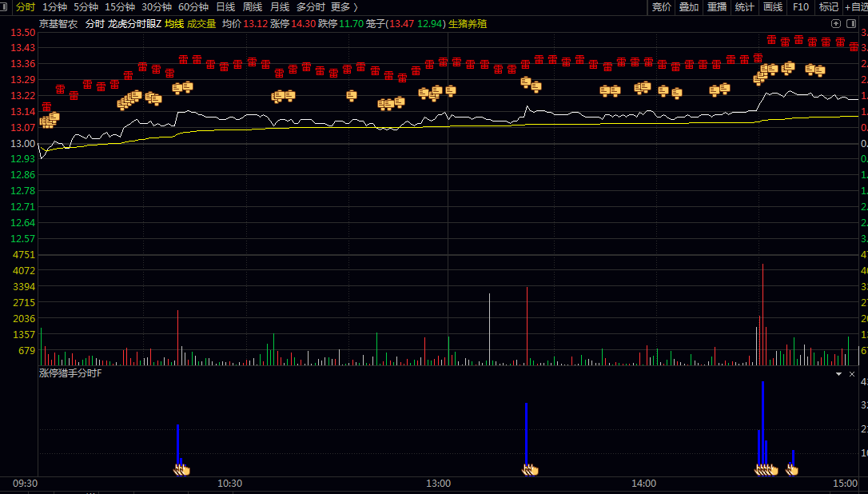The image size is (868, 494).
Task: Select the 5分钟 period tab
Action: pos(86,7)
